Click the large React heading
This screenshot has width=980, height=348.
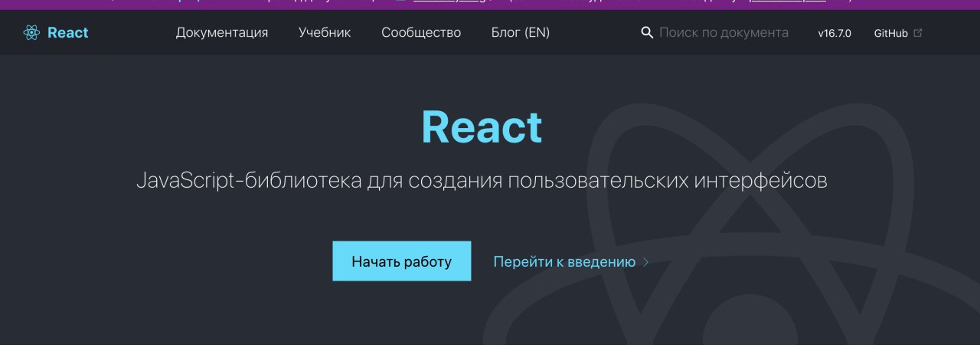[x=482, y=127]
